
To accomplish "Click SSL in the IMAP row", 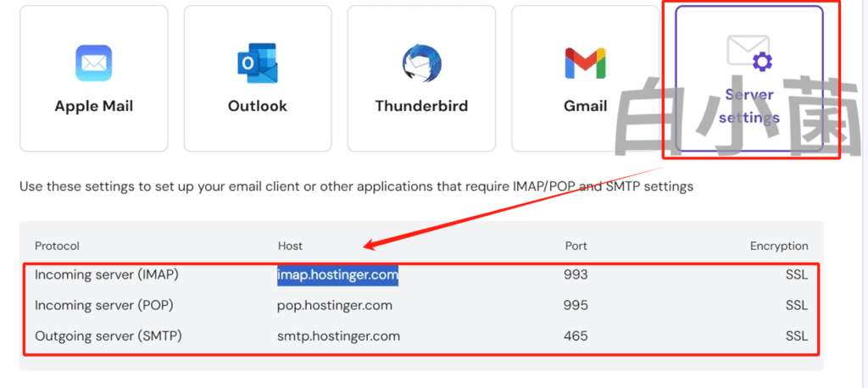I will tap(797, 274).
